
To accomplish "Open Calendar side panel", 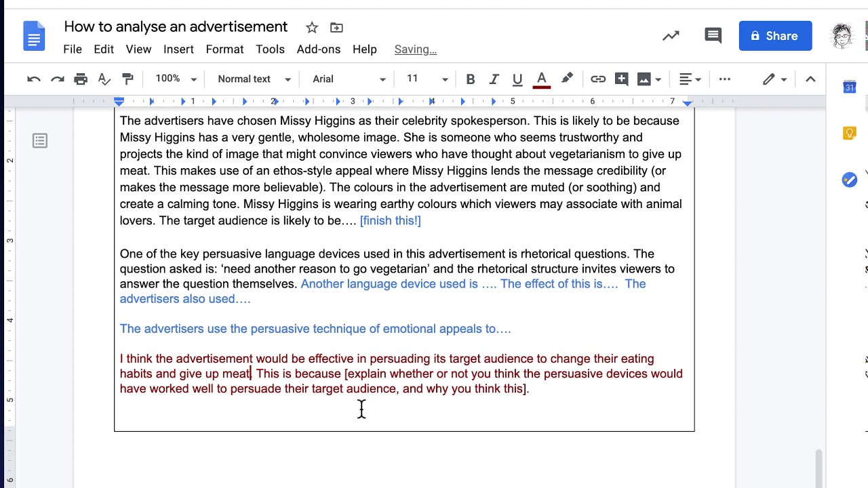I will (850, 87).
